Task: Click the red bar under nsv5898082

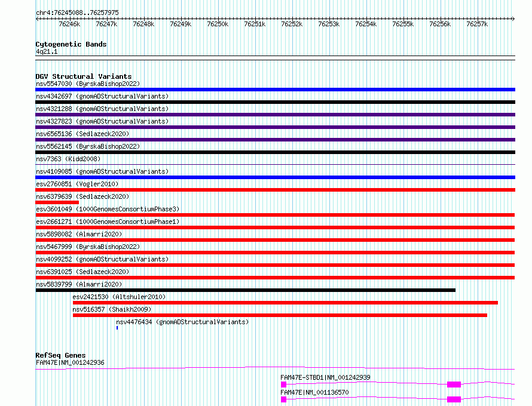Action: (x=275, y=240)
